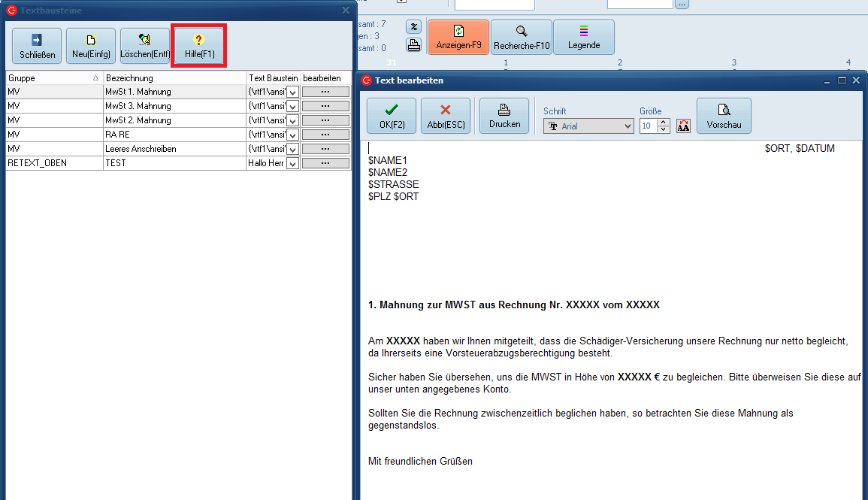
Task: Increase the Größe font size value
Action: (x=664, y=123)
